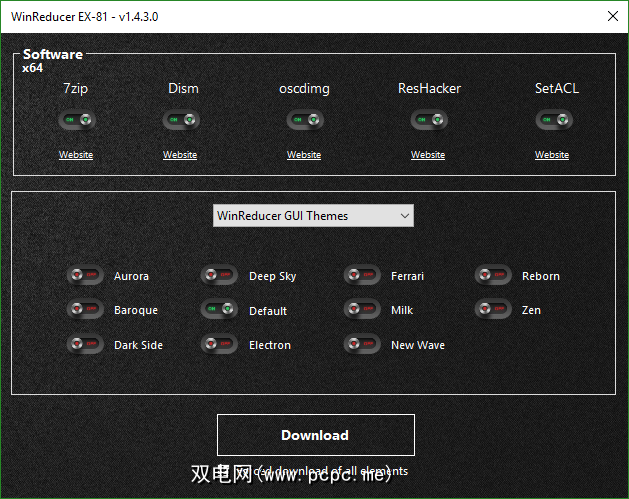Enable the Dark Side theme switch
This screenshot has width=629, height=499.
(85, 344)
